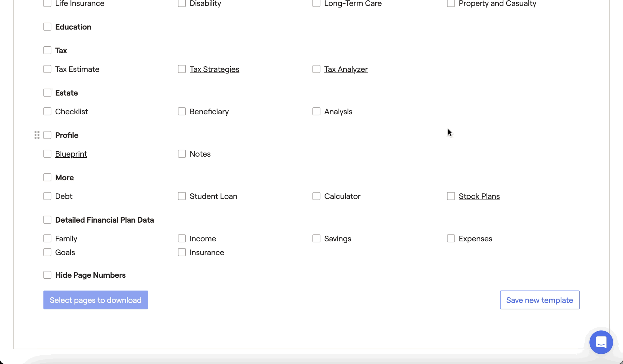Select the Estate section checkbox
Screen dimensions: 623x364
coord(47,93)
